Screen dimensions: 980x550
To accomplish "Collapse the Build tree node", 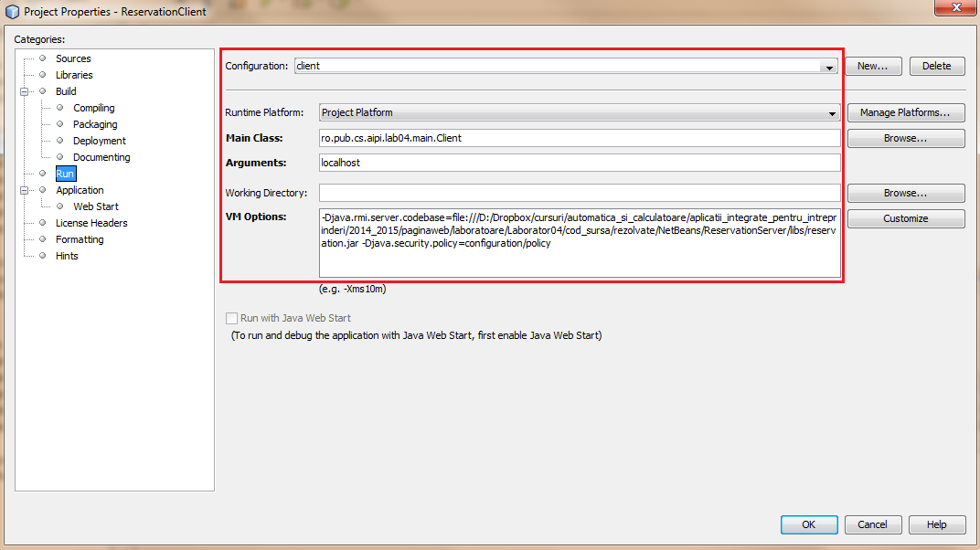I will [25, 91].
